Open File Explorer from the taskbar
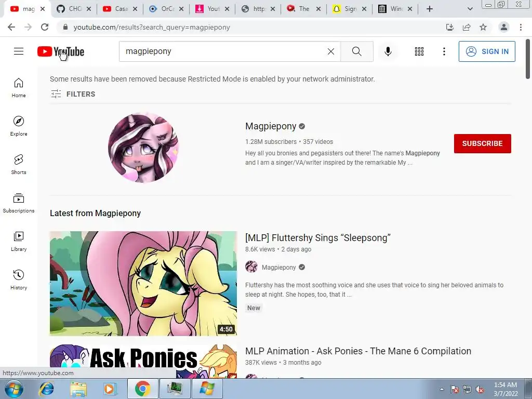Screen dimensions: 532x399 pyautogui.click(x=78, y=389)
